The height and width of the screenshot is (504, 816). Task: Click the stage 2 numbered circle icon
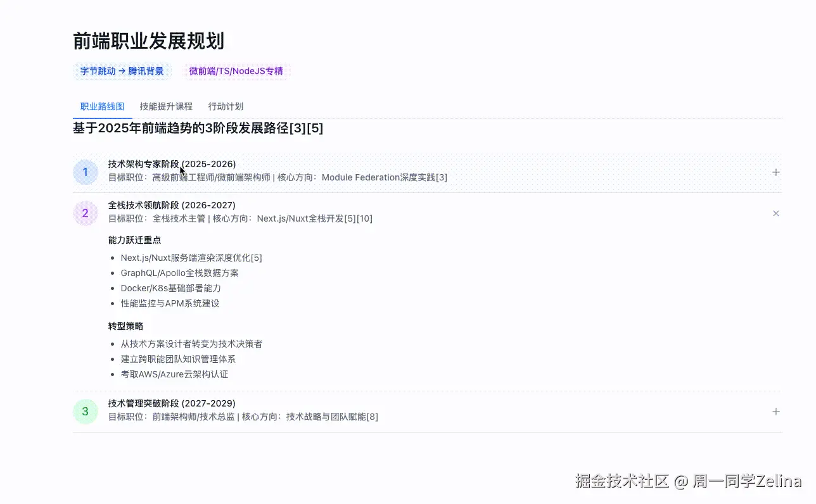tap(86, 213)
